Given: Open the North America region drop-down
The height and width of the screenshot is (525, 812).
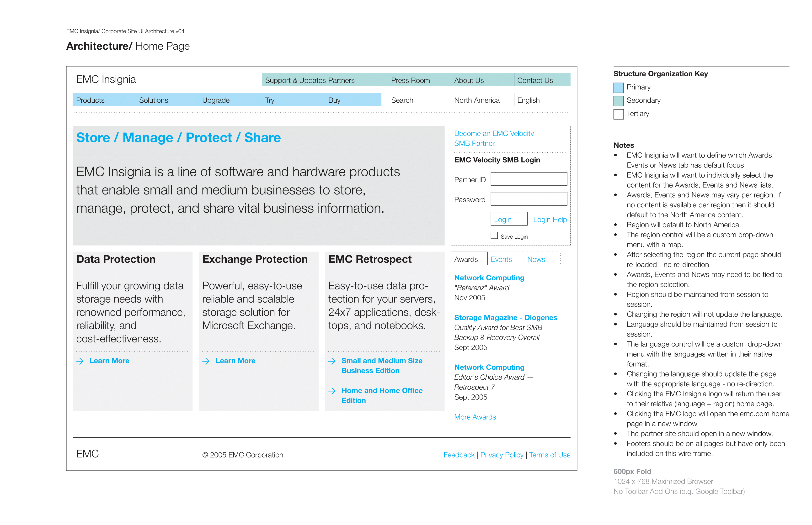Looking at the screenshot, I should point(482,100).
